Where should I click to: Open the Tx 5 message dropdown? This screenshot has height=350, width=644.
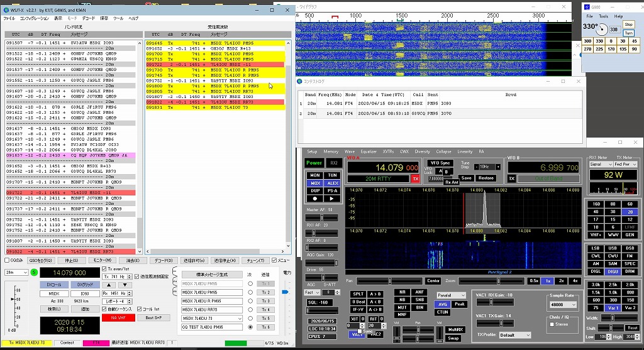[x=240, y=319]
